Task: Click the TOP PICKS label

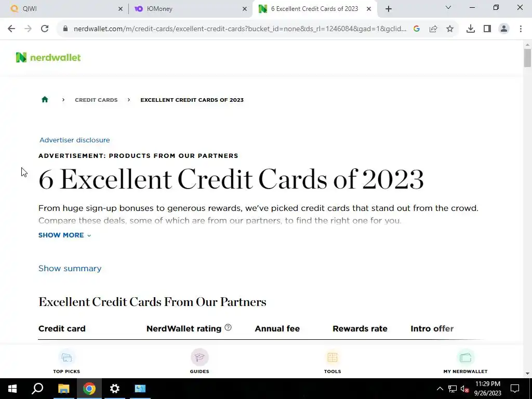Action: (66, 371)
